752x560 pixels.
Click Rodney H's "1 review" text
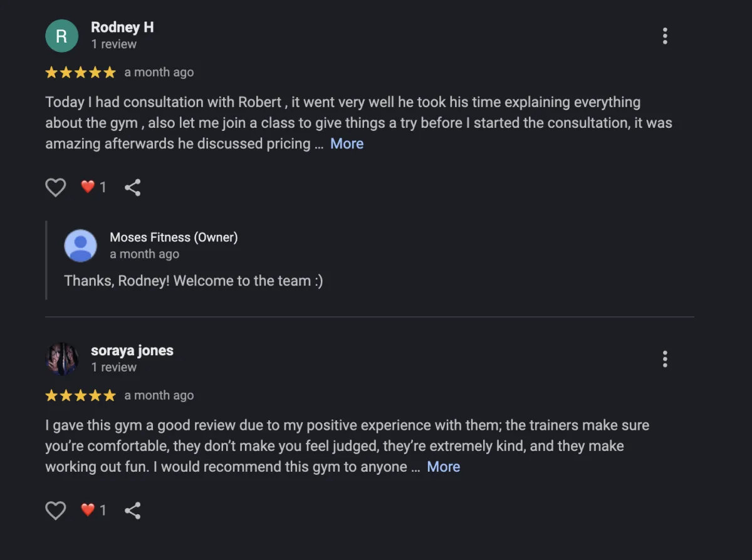(113, 44)
